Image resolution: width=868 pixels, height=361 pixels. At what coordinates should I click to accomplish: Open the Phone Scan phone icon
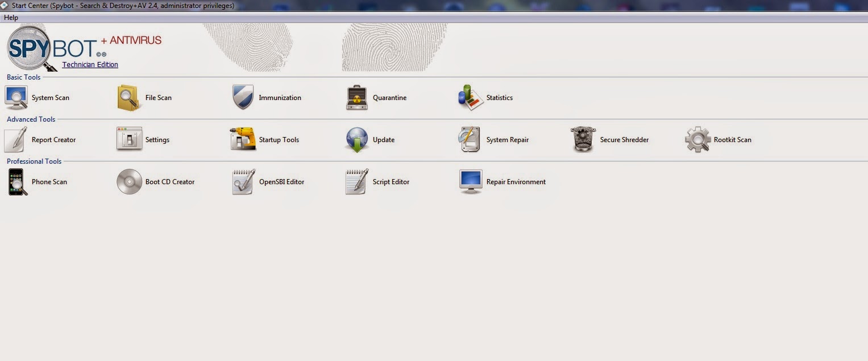coord(17,182)
